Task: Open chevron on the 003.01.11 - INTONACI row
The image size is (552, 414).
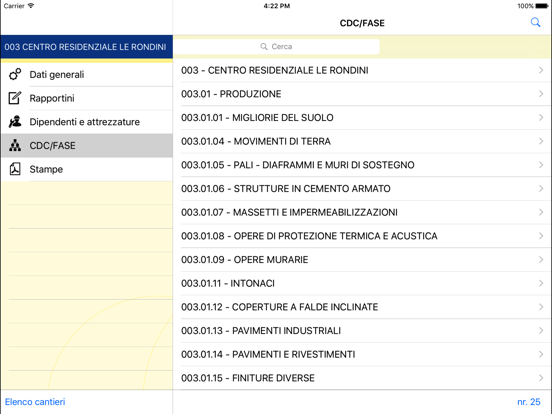Action: click(x=541, y=283)
